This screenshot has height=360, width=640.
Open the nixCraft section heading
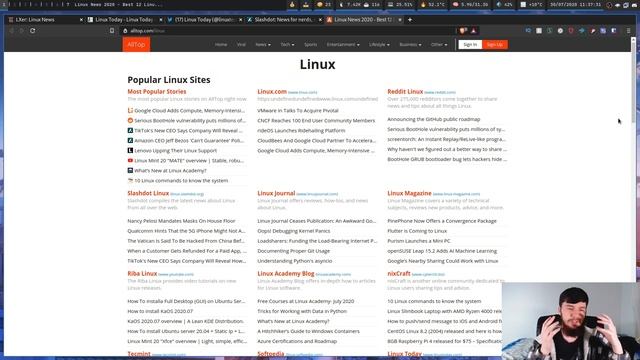[399, 273]
